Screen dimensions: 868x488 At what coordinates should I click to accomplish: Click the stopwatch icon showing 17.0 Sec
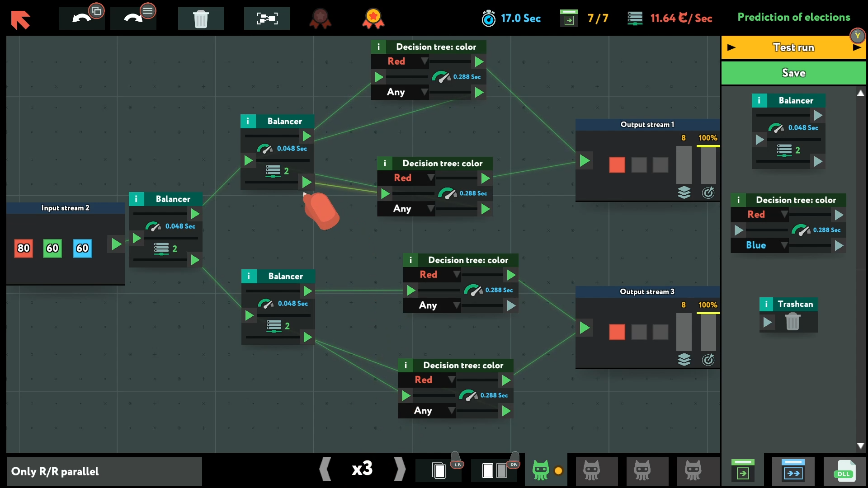489,18
